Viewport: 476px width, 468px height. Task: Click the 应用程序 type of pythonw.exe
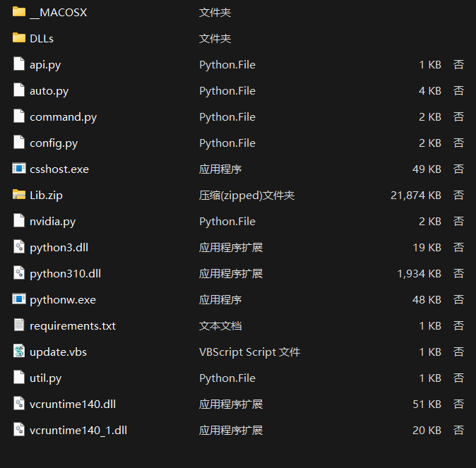point(220,299)
